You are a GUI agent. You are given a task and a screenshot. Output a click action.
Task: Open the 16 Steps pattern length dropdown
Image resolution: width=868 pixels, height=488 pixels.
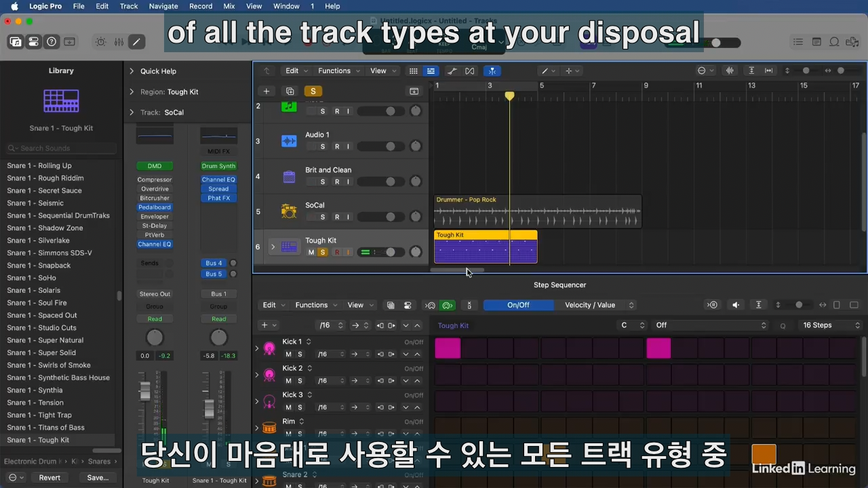[831, 325]
